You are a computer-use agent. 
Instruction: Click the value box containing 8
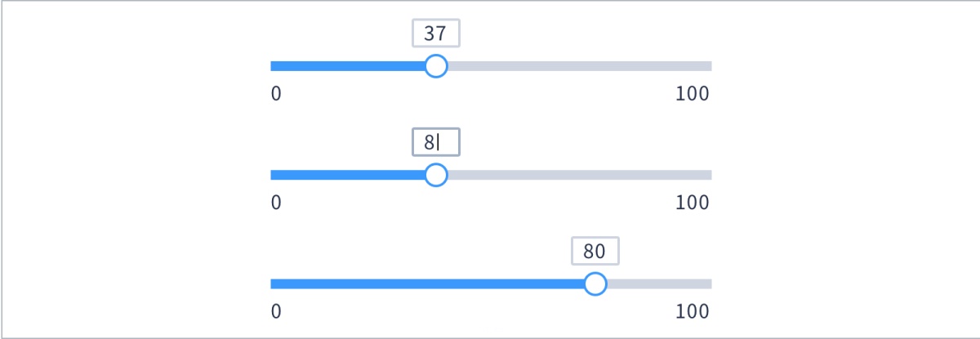436,142
